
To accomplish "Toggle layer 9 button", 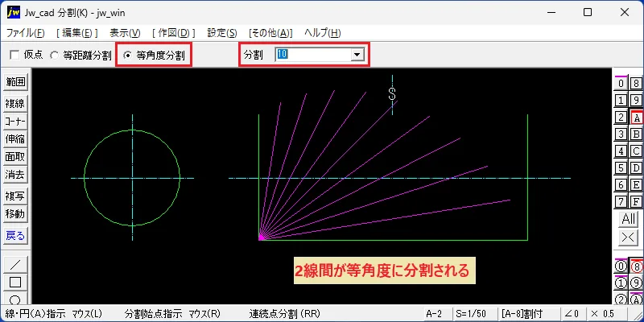I will 636,100.
